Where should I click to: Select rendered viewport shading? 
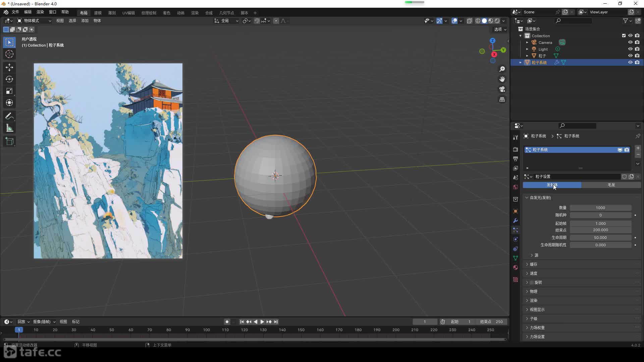click(x=497, y=21)
